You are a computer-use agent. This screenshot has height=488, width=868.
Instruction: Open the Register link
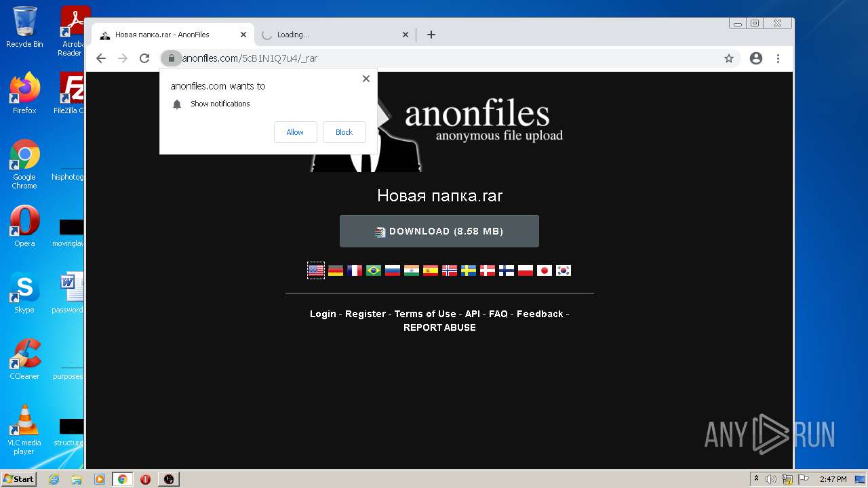[x=366, y=314]
